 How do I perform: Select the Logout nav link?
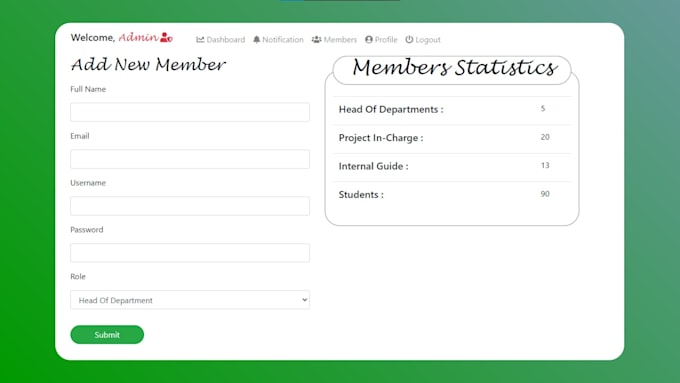click(423, 39)
